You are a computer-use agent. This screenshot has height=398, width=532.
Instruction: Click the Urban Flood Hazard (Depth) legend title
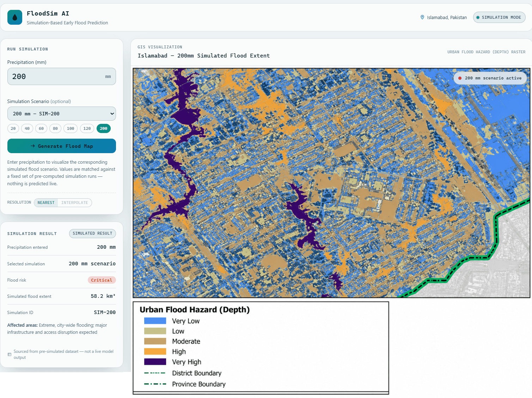(195, 309)
